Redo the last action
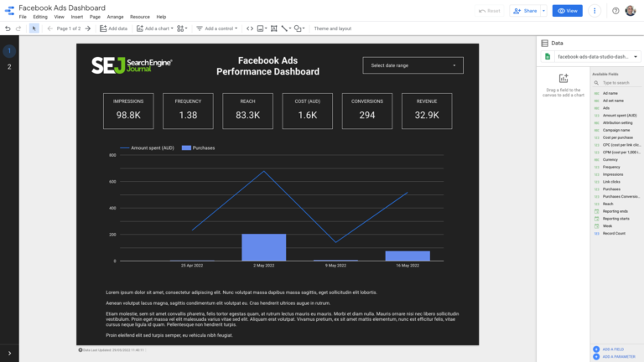Image resolution: width=644 pixels, height=362 pixels. click(18, 28)
